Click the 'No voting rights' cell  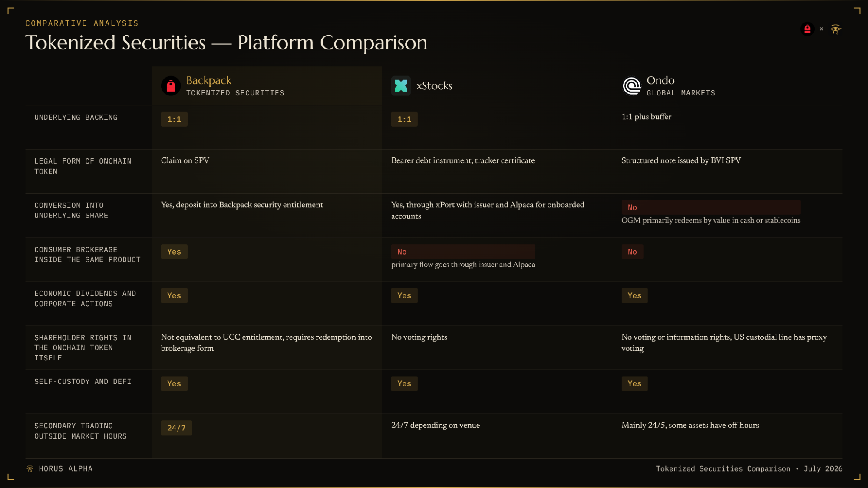click(x=419, y=337)
